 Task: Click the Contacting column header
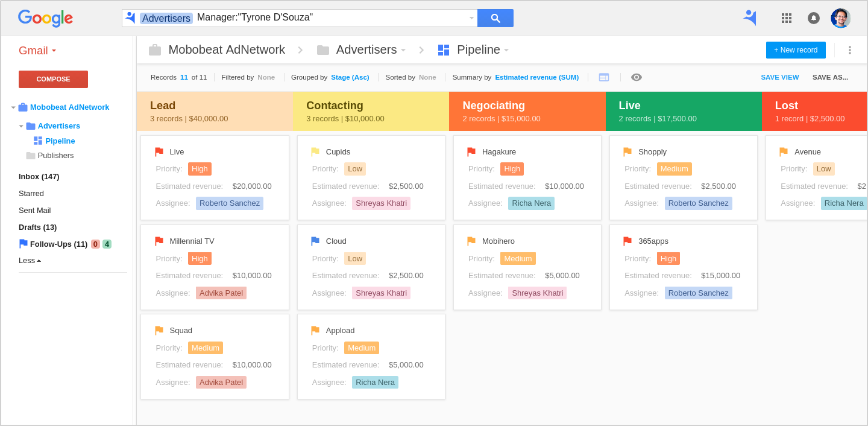[371, 112]
